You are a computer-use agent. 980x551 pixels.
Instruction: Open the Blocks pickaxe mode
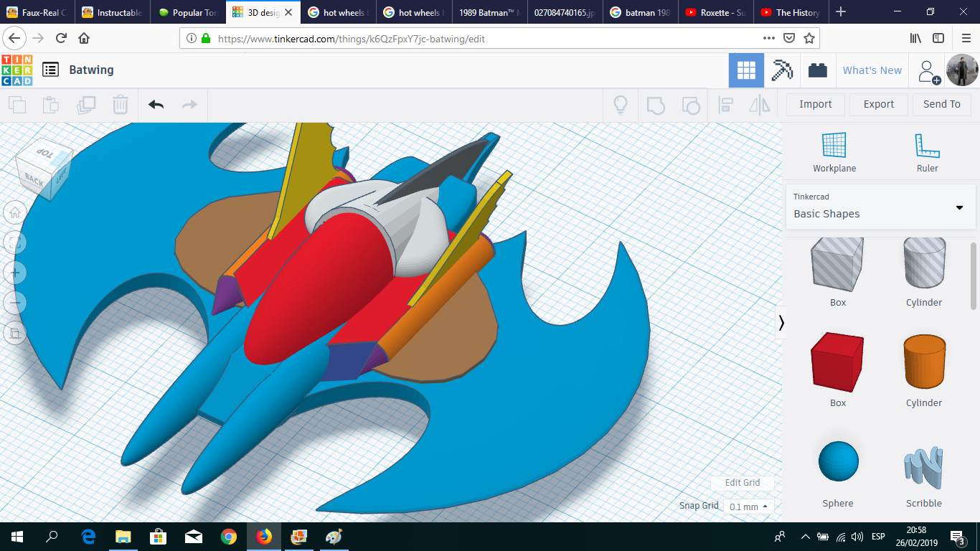pos(782,70)
